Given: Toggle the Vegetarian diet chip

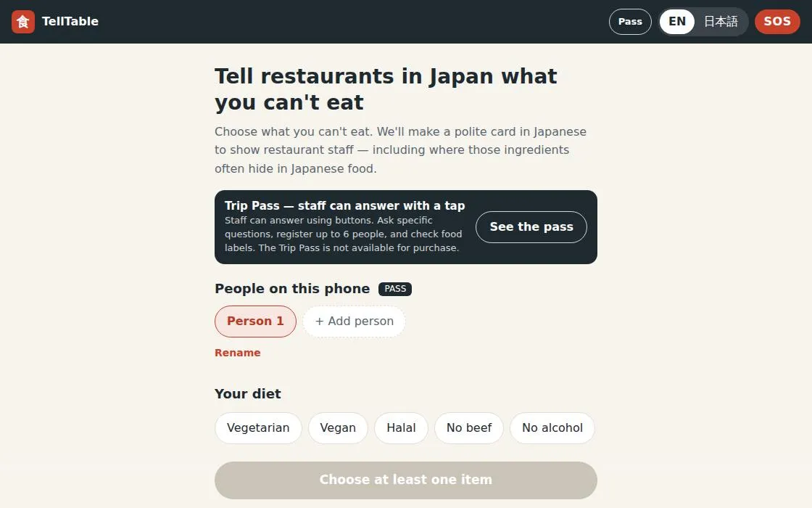Looking at the screenshot, I should pyautogui.click(x=258, y=428).
